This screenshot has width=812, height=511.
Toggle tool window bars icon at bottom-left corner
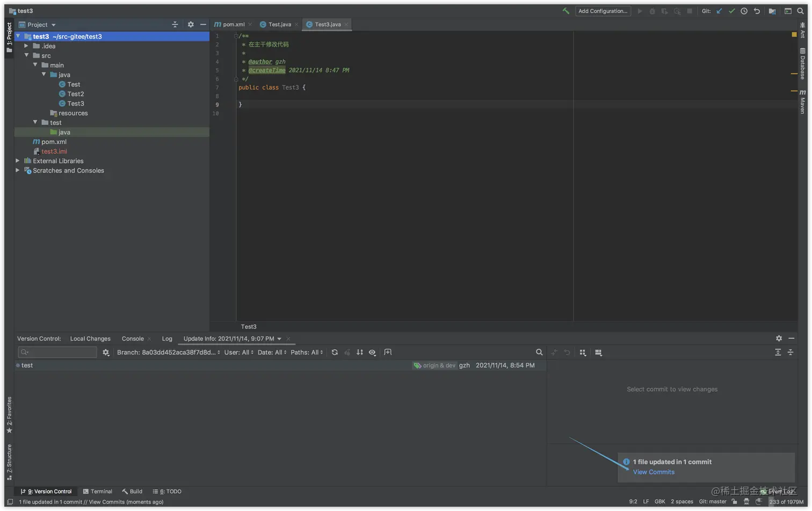tap(10, 502)
